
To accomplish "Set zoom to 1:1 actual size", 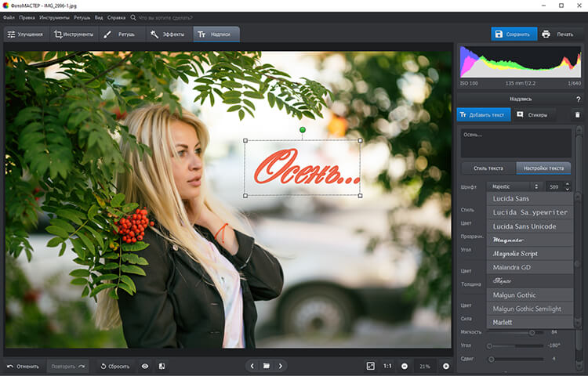I will point(387,366).
